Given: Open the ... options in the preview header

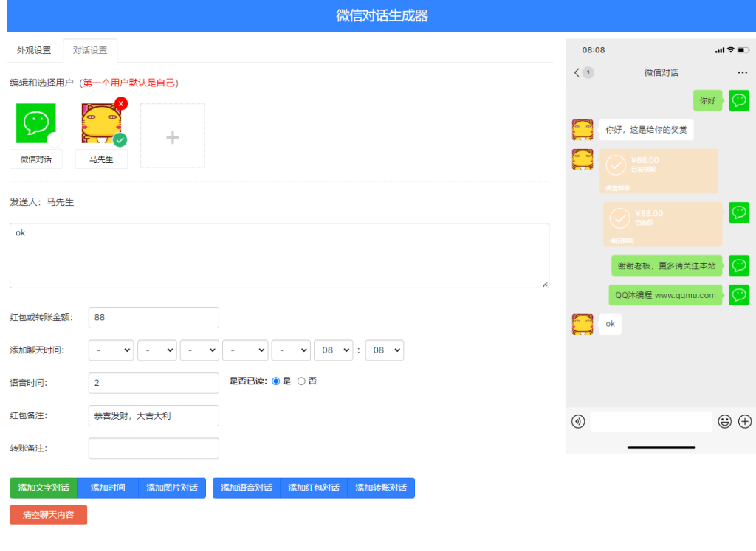Looking at the screenshot, I should [741, 72].
